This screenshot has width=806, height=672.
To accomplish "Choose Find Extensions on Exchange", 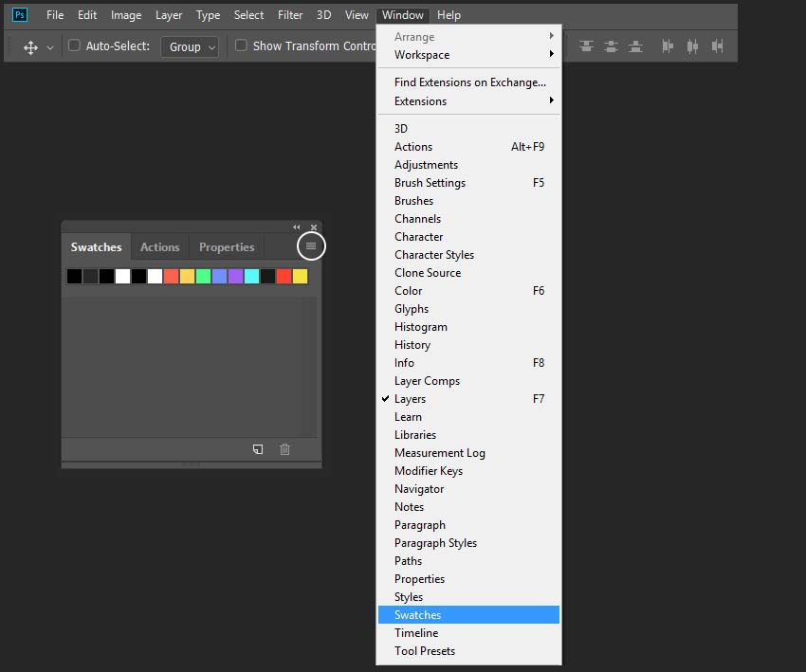I will pyautogui.click(x=468, y=82).
